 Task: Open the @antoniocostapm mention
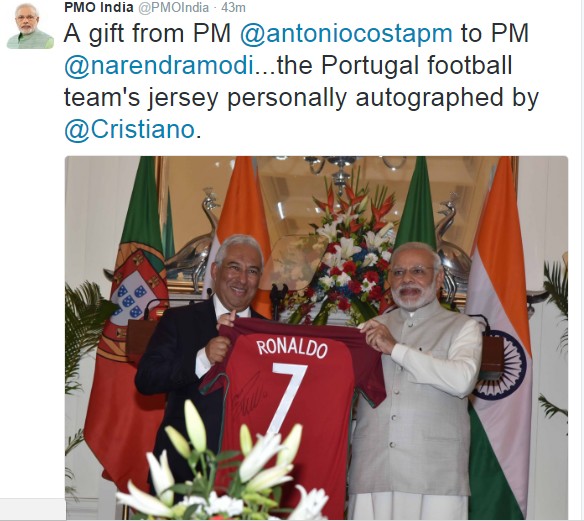[x=346, y=34]
